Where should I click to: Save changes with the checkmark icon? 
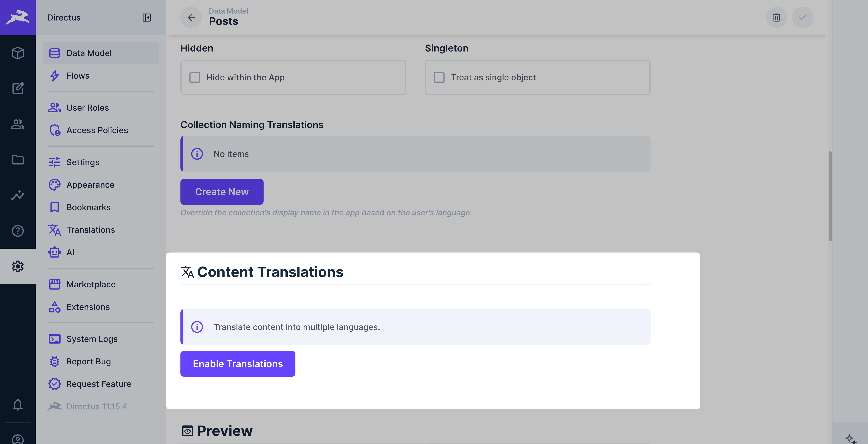click(x=803, y=17)
